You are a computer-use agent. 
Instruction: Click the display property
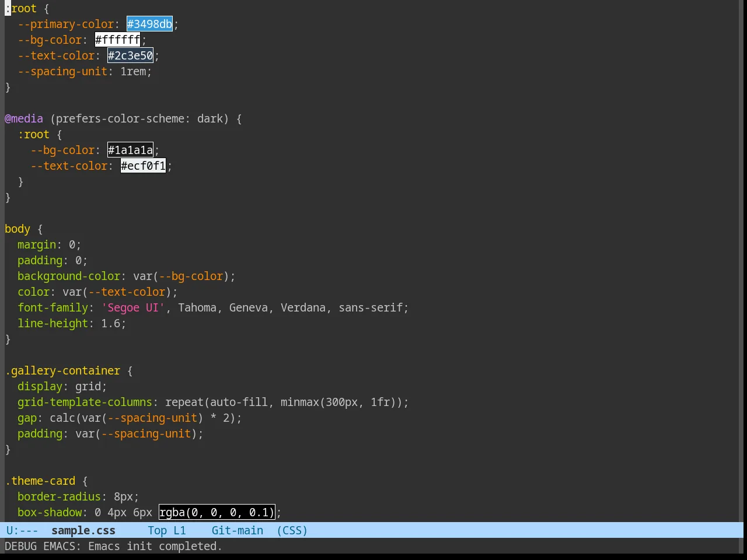(40, 386)
